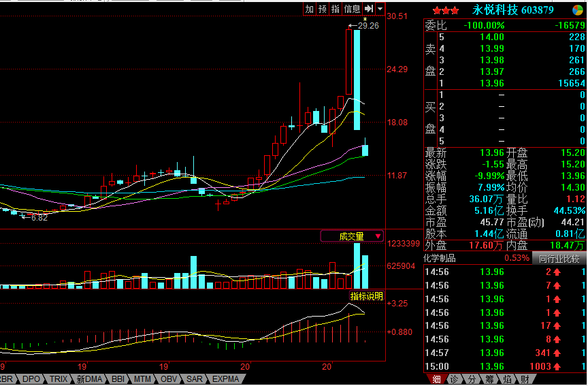Click the 加 toolbar button on chart
Image resolution: width=588 pixels, height=386 pixels.
coord(310,9)
